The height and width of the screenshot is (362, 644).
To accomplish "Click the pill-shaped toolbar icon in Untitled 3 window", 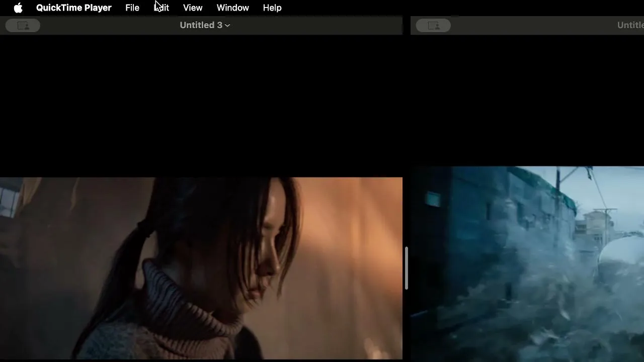I will (23, 26).
